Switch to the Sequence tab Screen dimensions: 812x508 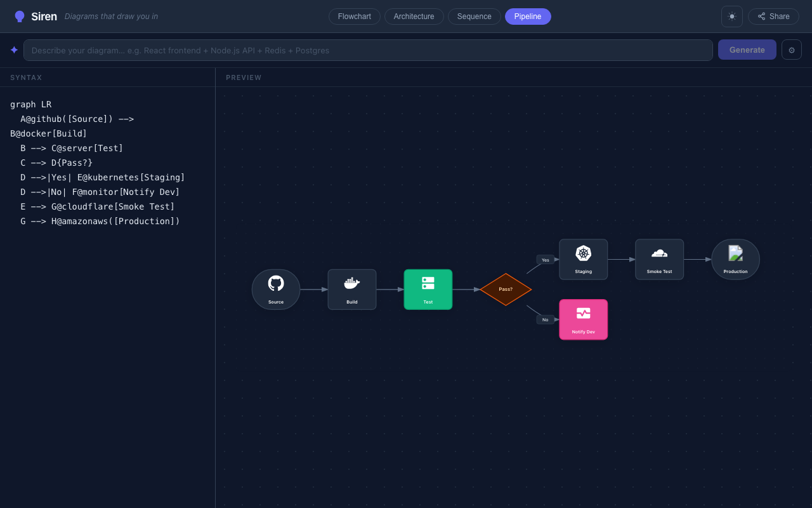(x=475, y=17)
